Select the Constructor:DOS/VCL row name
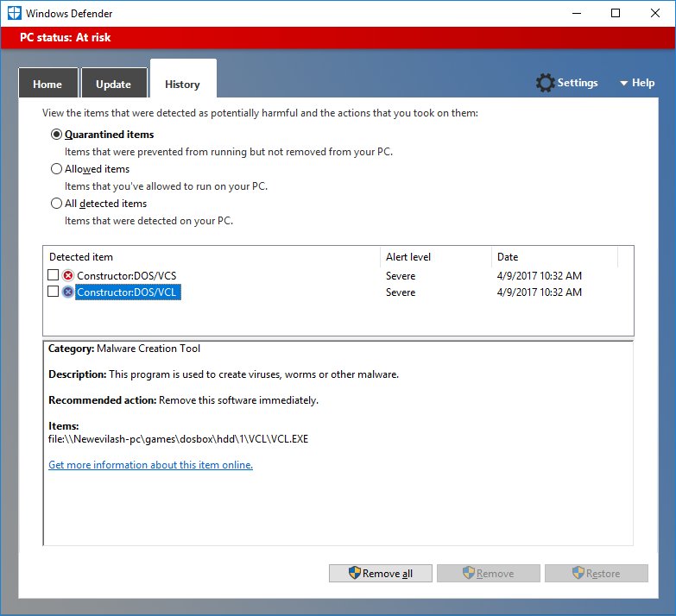 [x=128, y=292]
